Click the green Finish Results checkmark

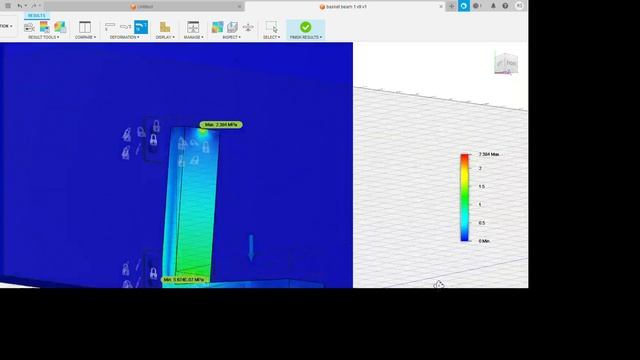[305, 27]
